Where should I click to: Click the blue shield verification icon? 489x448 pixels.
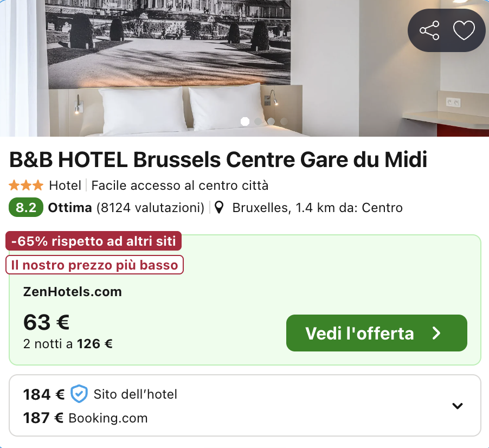(79, 394)
